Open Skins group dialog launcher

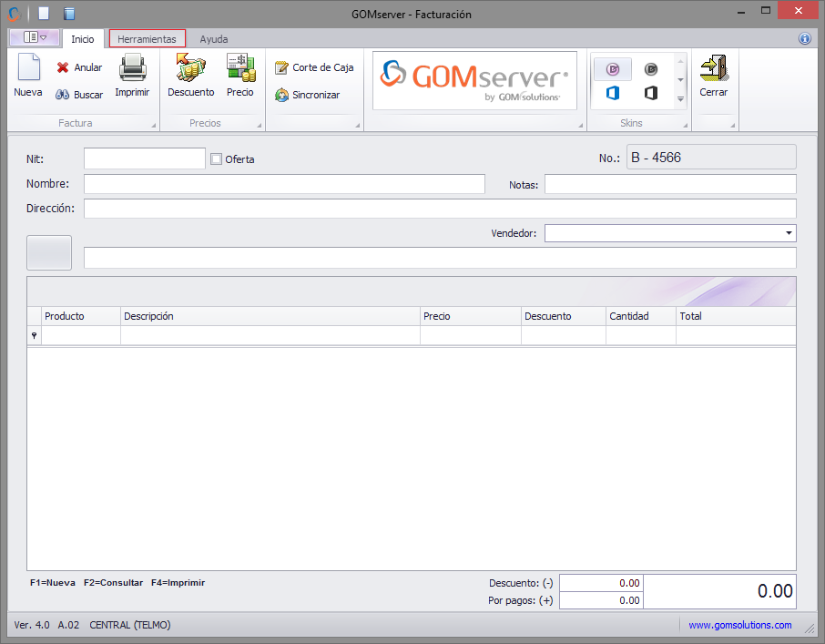pyautogui.click(x=686, y=125)
